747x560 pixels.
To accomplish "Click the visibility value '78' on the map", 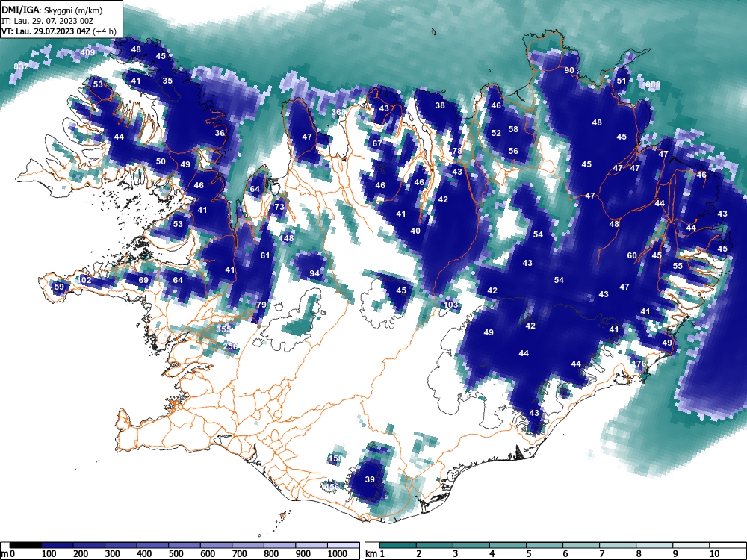I will [457, 151].
